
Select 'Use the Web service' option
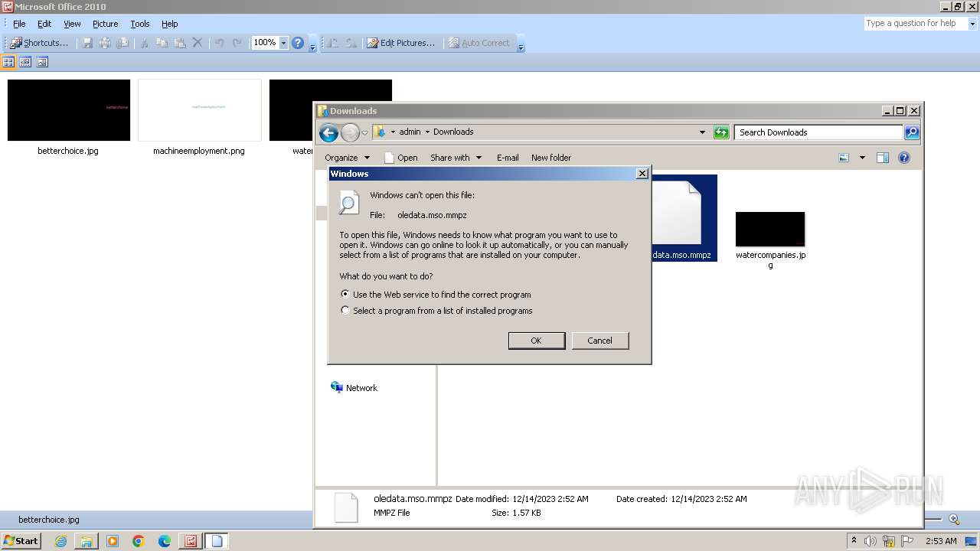[x=435, y=294]
